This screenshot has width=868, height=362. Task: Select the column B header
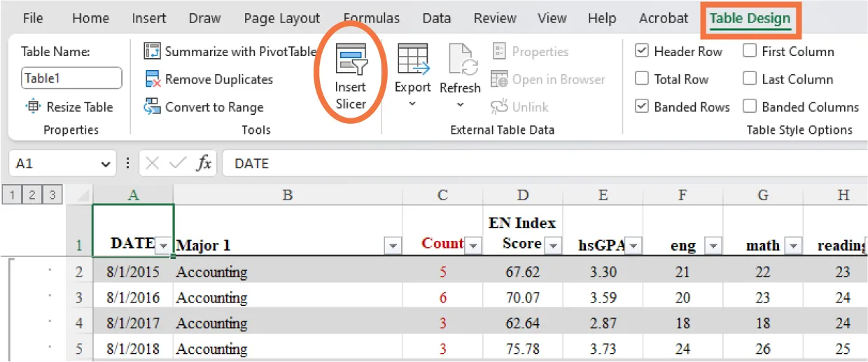click(287, 195)
